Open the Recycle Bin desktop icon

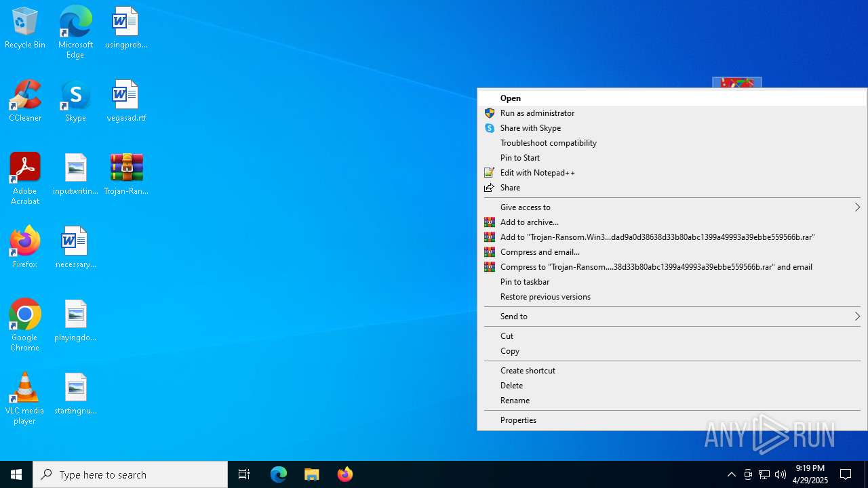25,28
